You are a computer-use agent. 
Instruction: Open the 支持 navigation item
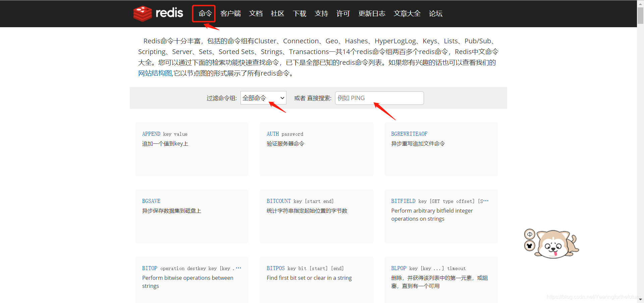(x=321, y=13)
